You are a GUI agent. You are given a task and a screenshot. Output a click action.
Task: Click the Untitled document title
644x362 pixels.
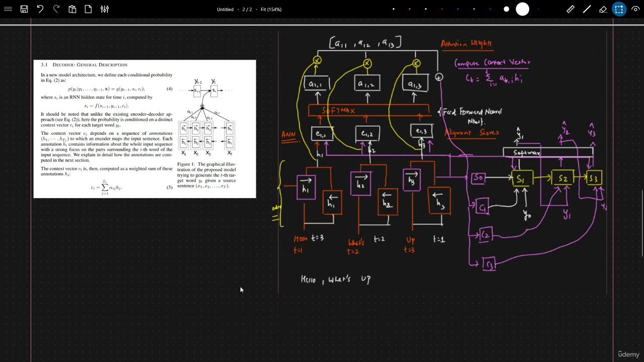pos(225,9)
